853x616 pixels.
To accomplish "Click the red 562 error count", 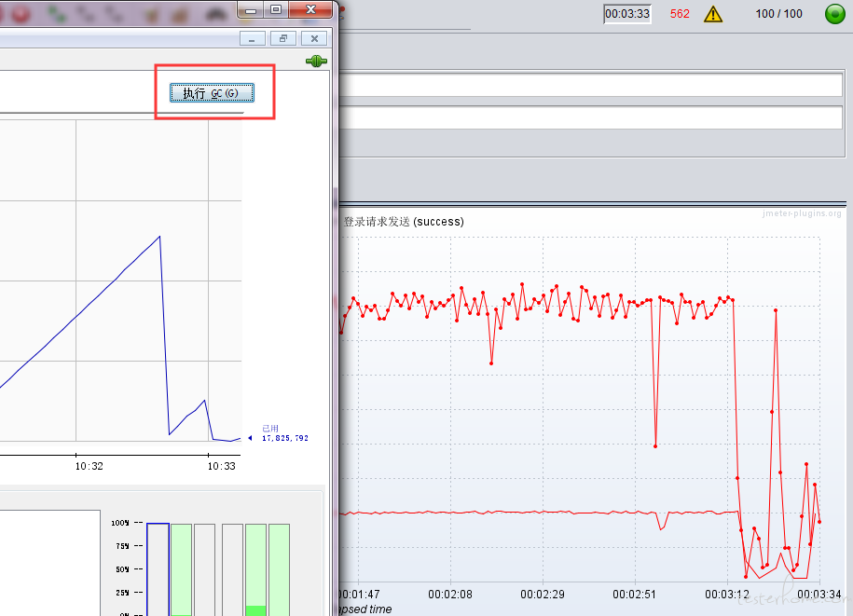I will click(x=680, y=14).
